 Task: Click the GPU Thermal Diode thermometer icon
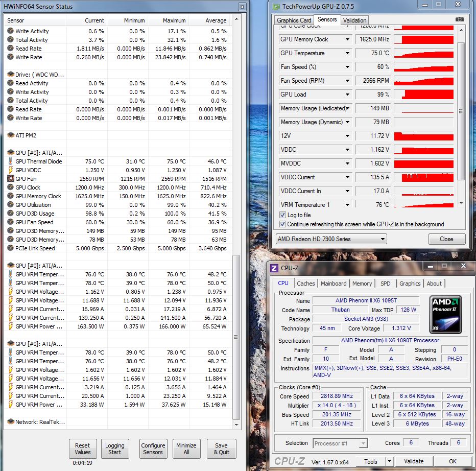tap(10, 161)
